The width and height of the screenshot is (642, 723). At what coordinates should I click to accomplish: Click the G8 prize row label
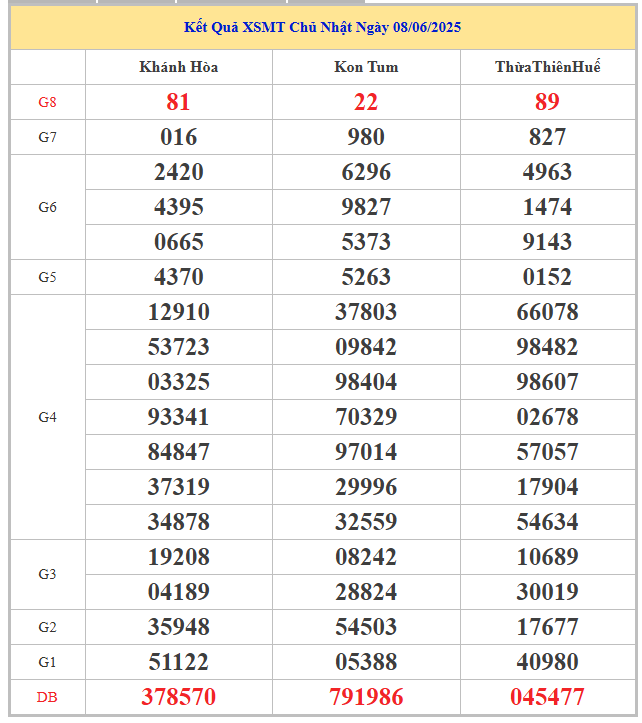pos(48,102)
